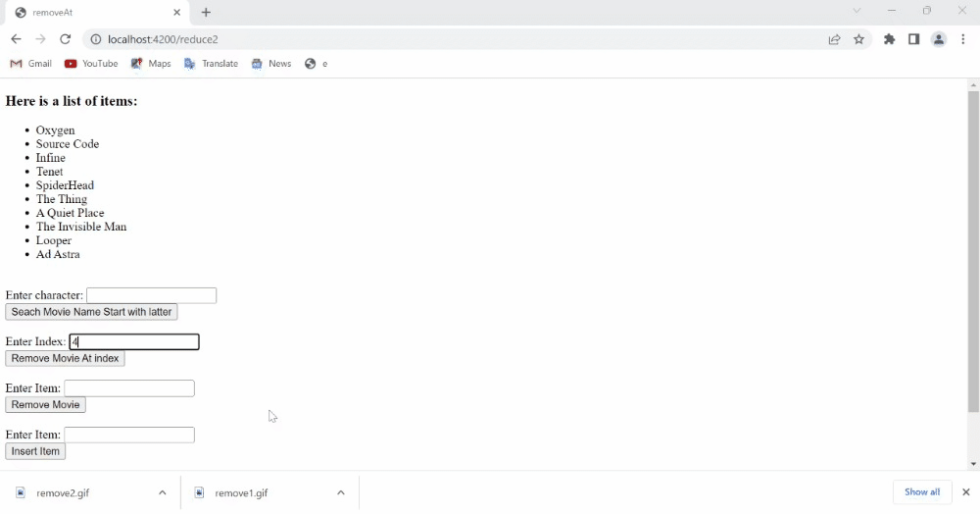Open the Extensions puzzle icon
This screenshot has height=514, width=980.
tap(890, 39)
